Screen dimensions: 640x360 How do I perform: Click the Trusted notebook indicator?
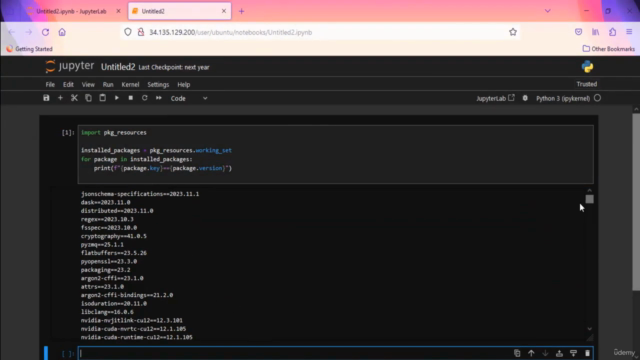(x=587, y=84)
